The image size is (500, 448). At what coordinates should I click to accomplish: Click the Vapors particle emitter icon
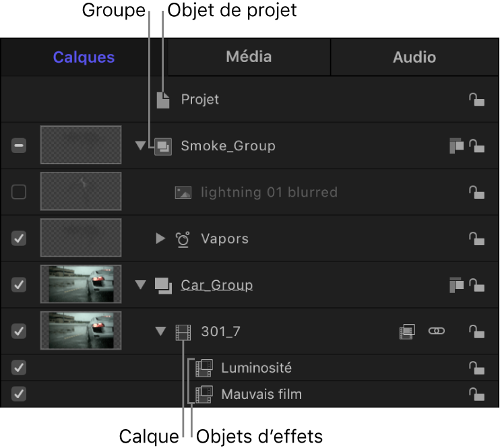pyautogui.click(x=182, y=239)
